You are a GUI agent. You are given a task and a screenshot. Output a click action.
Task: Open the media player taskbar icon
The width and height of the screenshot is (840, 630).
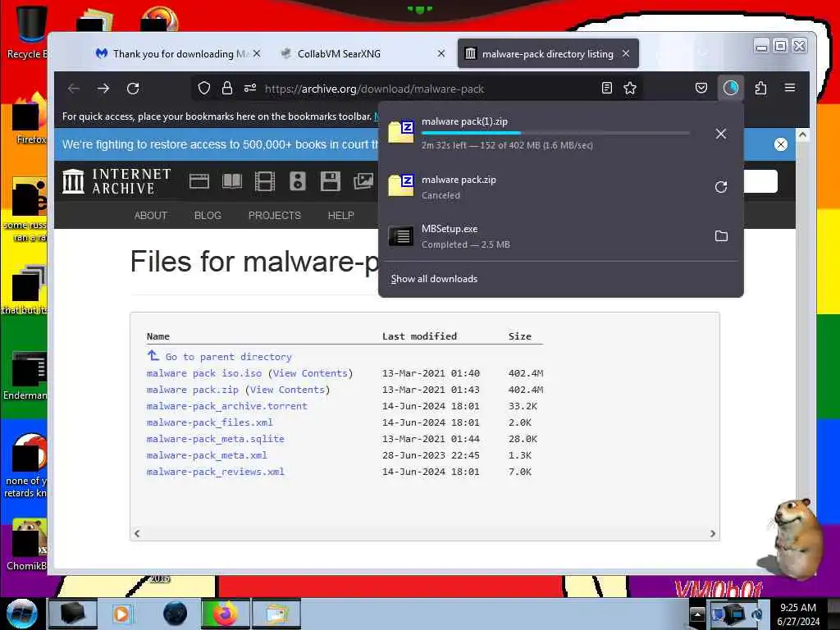121,614
